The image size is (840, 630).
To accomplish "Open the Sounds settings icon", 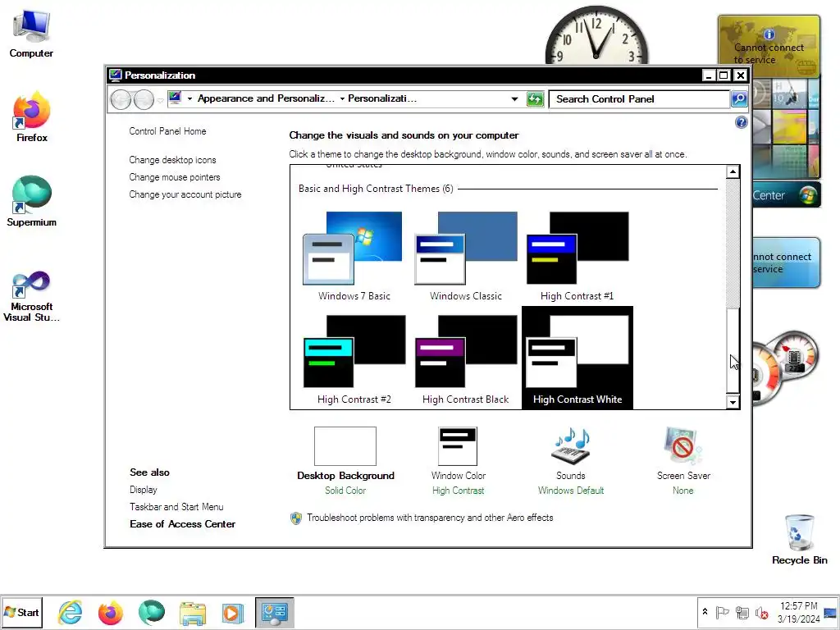I will click(x=571, y=445).
